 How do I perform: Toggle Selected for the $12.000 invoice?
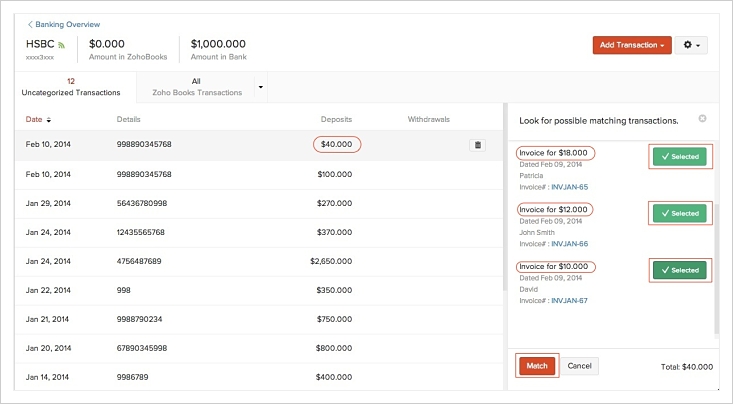point(679,213)
